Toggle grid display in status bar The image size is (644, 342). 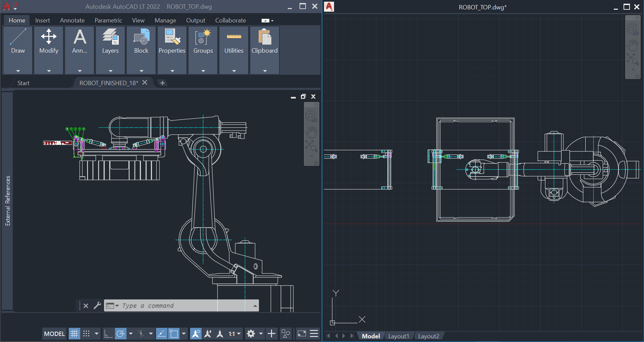[x=74, y=333]
